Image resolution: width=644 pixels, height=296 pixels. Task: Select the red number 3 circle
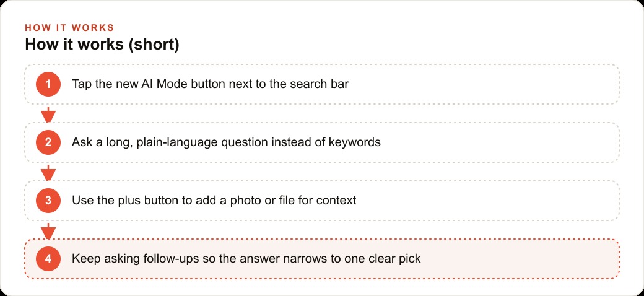(48, 201)
